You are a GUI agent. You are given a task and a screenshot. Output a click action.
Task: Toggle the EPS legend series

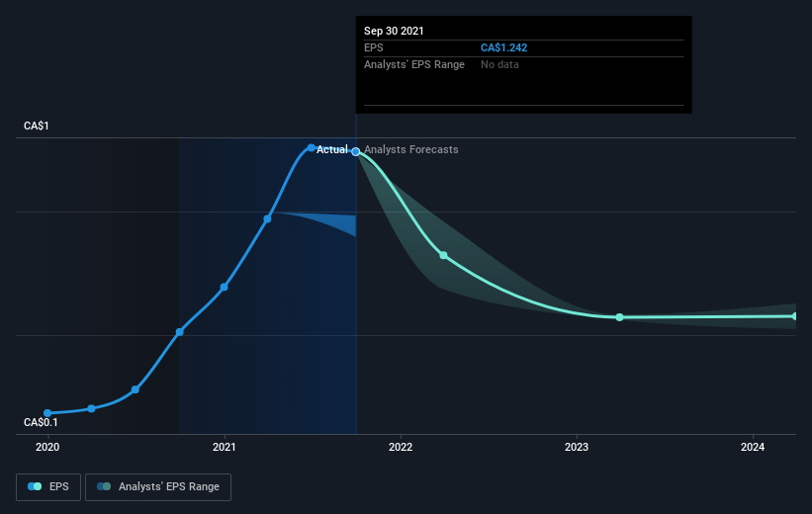49,487
